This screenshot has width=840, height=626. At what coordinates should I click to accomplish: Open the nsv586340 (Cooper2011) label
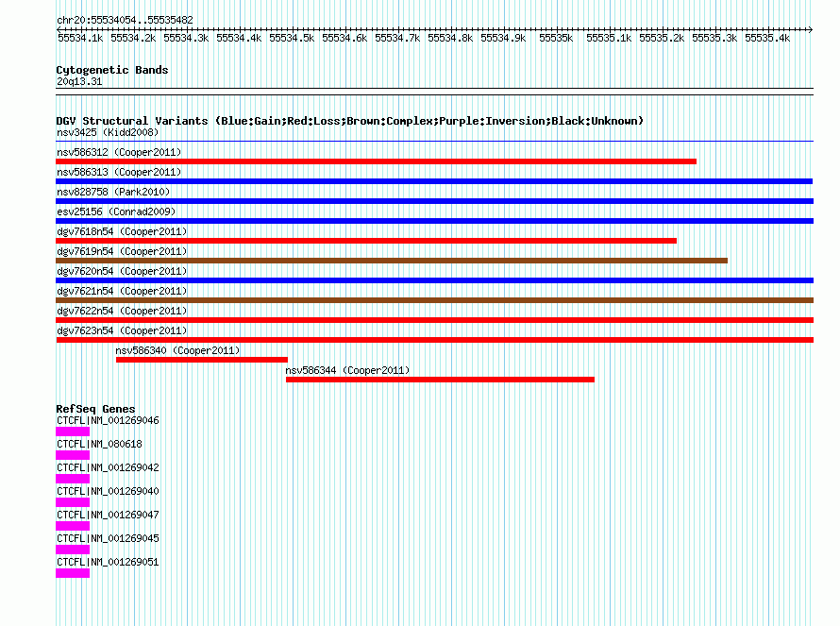pyautogui.click(x=177, y=350)
